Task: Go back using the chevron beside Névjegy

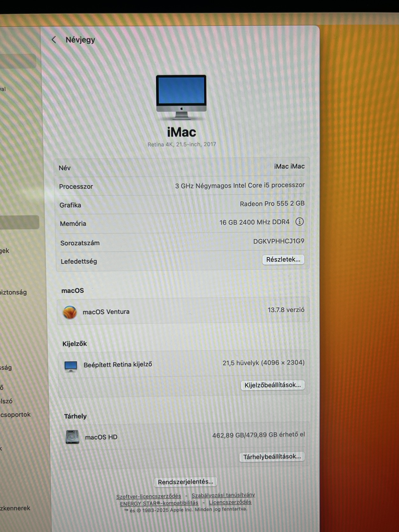Action: point(54,40)
